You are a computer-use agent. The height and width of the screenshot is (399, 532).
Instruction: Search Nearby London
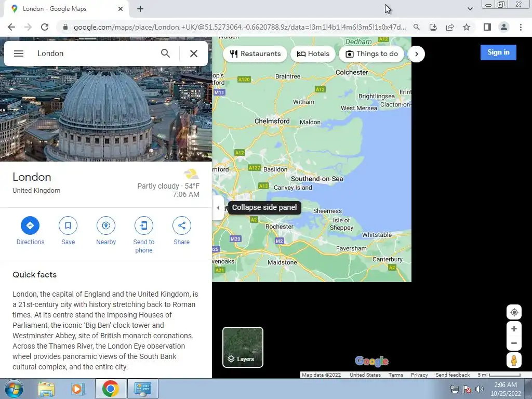(x=106, y=231)
